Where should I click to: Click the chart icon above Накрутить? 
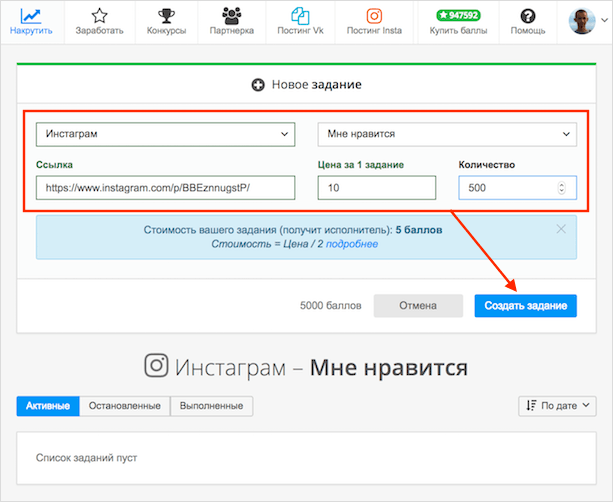pyautogui.click(x=31, y=16)
